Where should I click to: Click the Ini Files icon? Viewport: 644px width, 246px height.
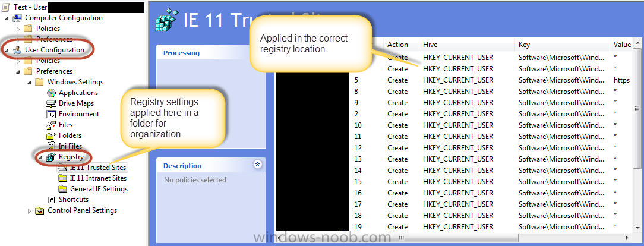coord(51,146)
